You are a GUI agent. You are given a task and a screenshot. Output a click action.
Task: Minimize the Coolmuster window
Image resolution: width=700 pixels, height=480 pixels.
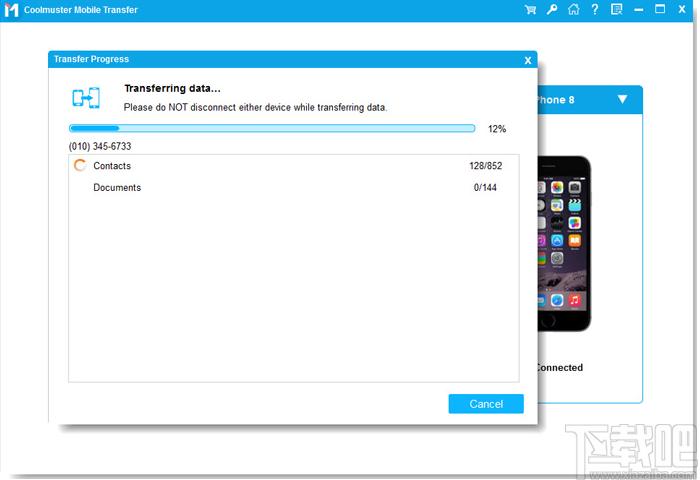(x=638, y=9)
